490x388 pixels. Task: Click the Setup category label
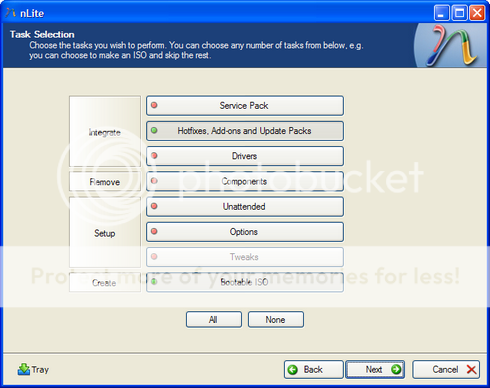point(105,232)
